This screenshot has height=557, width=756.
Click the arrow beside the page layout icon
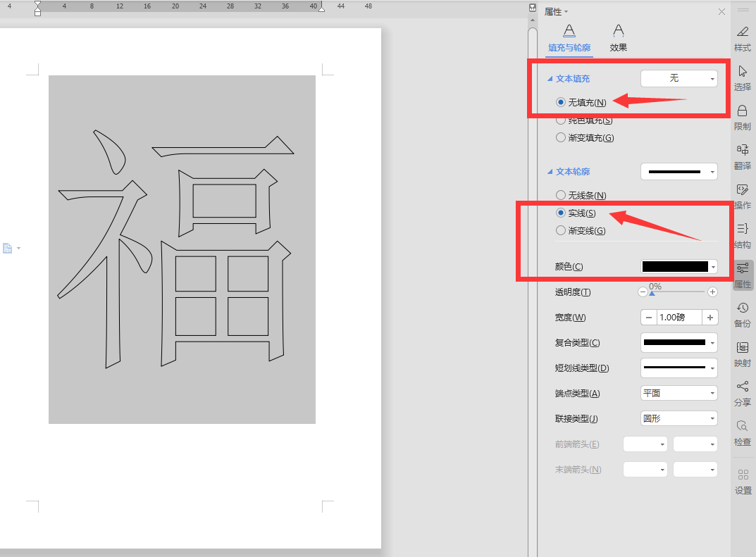pos(19,248)
